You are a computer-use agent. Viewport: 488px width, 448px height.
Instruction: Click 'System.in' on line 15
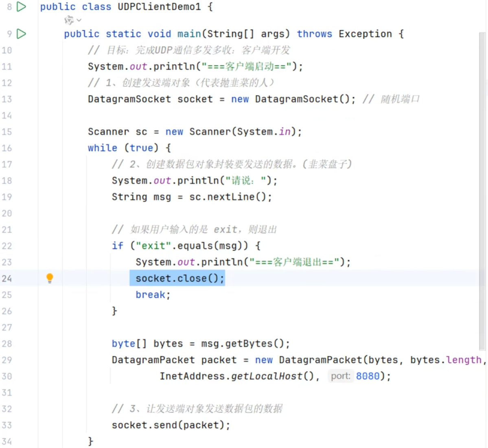tap(264, 132)
